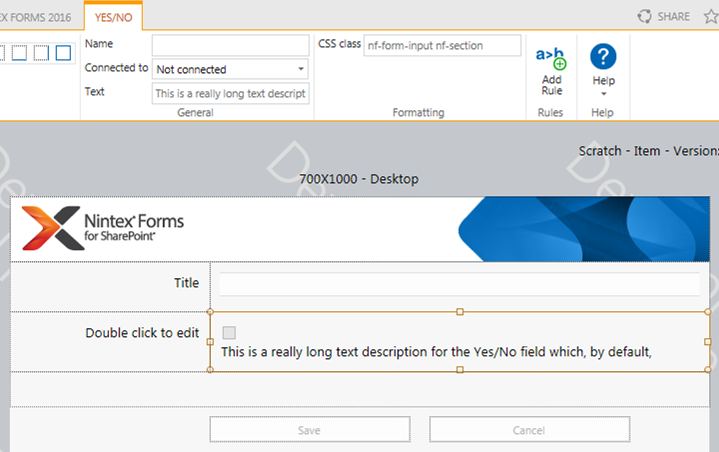The height and width of the screenshot is (452, 719).
Task: Click the 'Scratch - Item - Version' heading
Action: coord(648,151)
